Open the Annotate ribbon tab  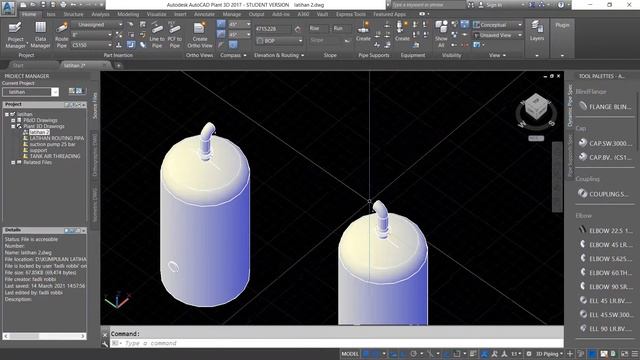click(x=204, y=14)
